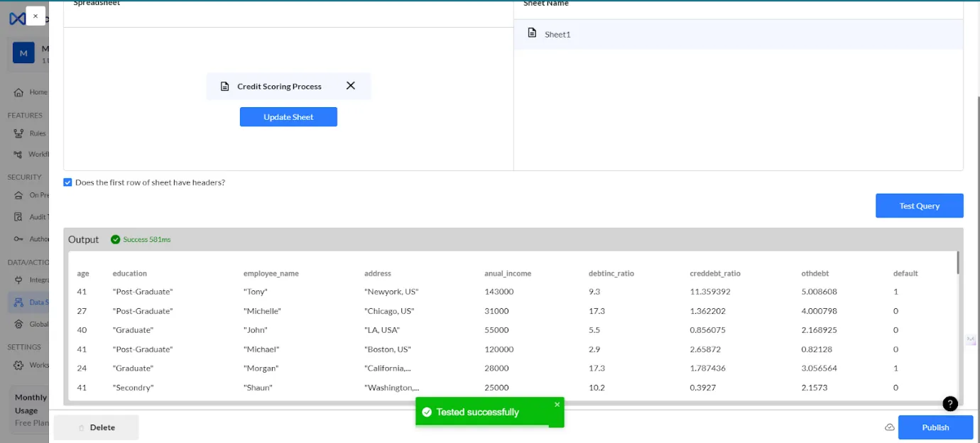Click the "Shaun" employee name cell
Viewport: 980px width, 443px height.
click(258, 388)
